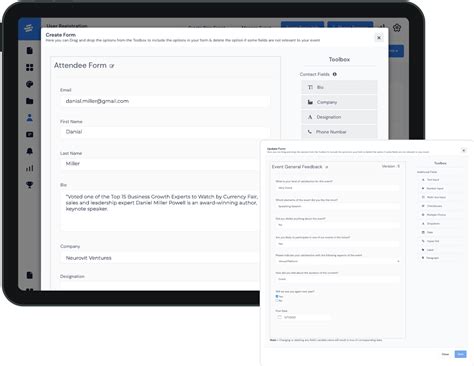Click the date input with calendar icon
Image resolution: width=474 pixels, height=366 pixels.
[303, 317]
